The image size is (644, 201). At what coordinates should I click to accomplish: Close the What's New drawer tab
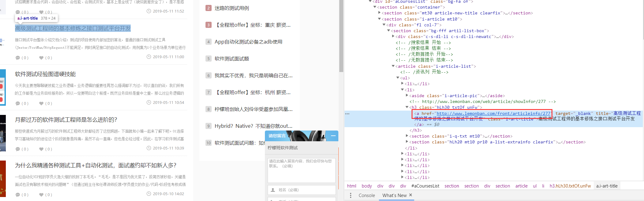pos(411,195)
